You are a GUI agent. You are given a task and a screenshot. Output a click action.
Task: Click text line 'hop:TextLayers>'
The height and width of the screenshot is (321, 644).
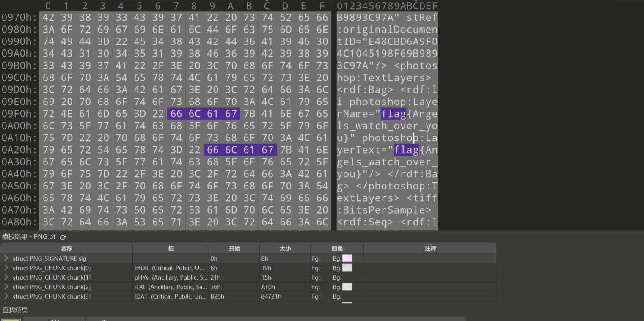point(384,78)
